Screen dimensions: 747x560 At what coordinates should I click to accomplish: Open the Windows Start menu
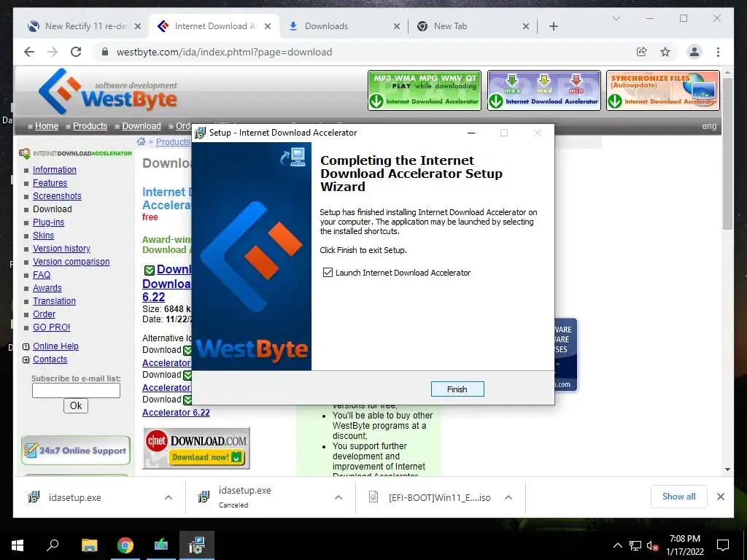(18, 545)
